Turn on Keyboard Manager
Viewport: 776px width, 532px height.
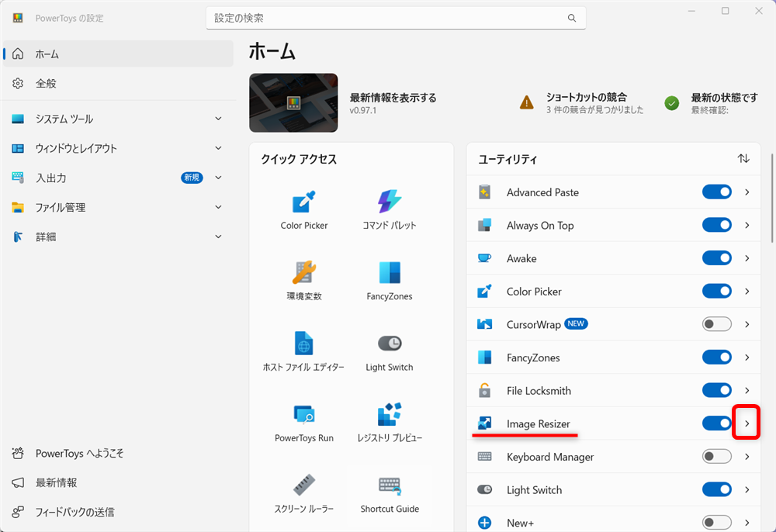[x=716, y=457]
